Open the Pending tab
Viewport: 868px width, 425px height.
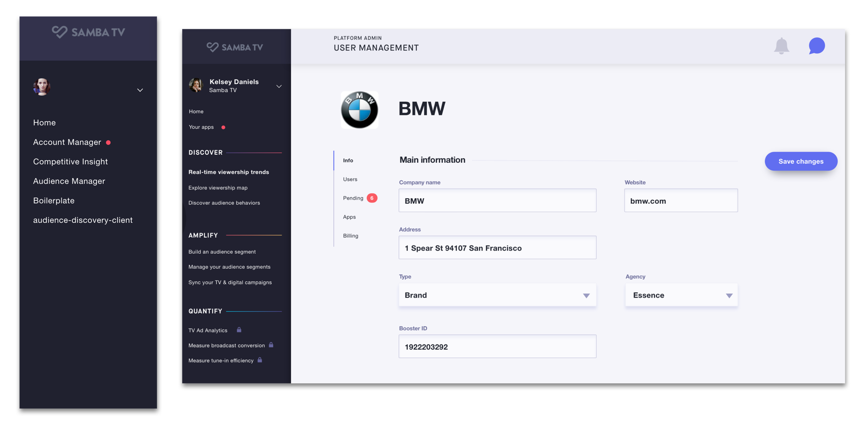(x=353, y=198)
